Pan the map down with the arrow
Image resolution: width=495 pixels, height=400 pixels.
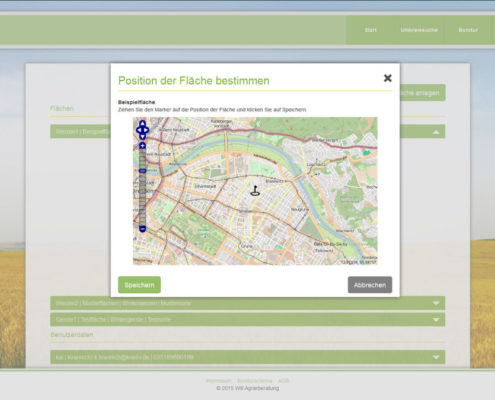point(142,136)
